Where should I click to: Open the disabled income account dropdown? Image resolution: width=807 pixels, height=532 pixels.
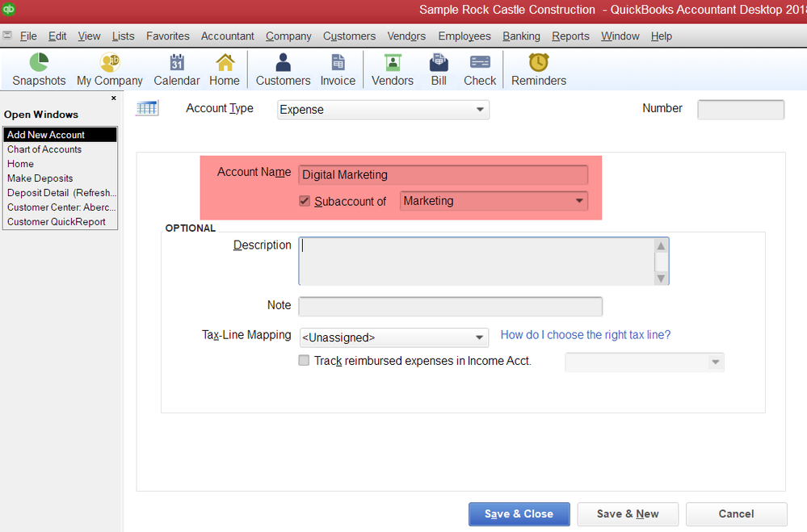645,362
